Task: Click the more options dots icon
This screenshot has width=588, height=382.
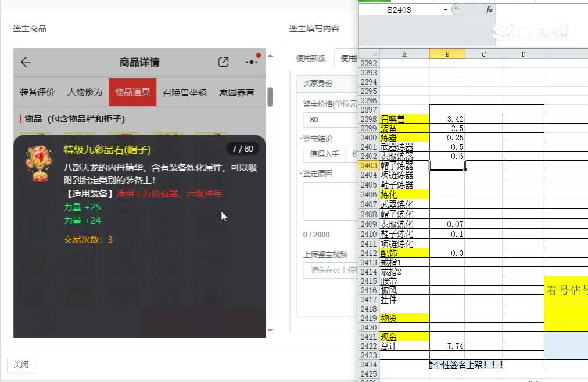Action: click(x=251, y=60)
